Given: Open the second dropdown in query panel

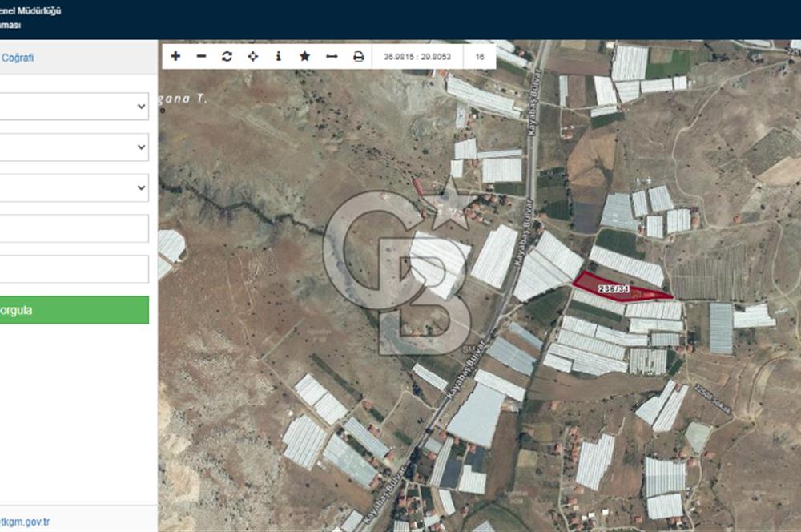Looking at the screenshot, I should [74, 147].
